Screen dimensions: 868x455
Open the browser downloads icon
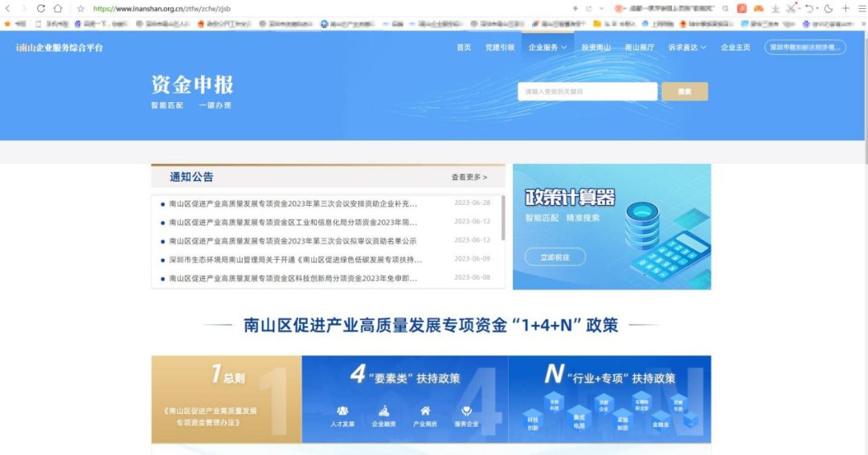[776, 8]
